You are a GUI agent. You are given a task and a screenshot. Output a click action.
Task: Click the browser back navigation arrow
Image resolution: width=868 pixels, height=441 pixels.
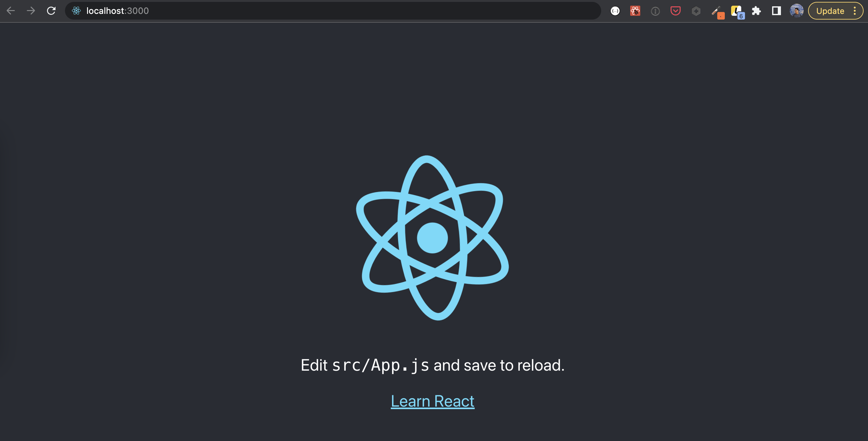coord(12,10)
